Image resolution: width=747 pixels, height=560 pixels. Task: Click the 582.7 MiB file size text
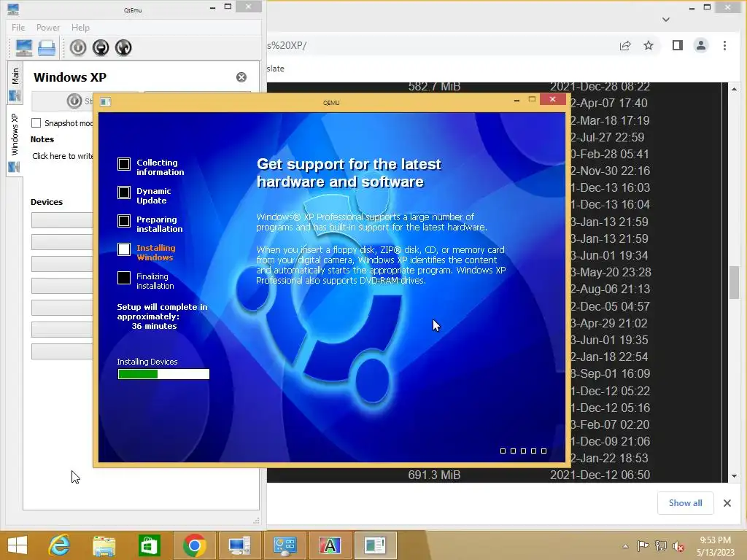(434, 87)
